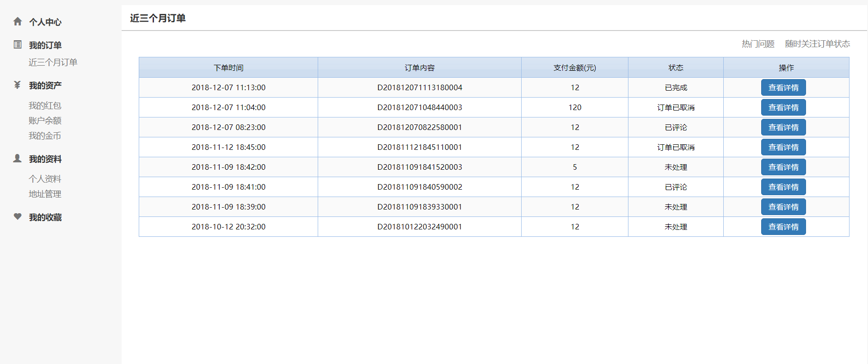This screenshot has height=364, width=868.
Task: Select order time 2018-11-09 18:42:00
Action: [x=228, y=167]
